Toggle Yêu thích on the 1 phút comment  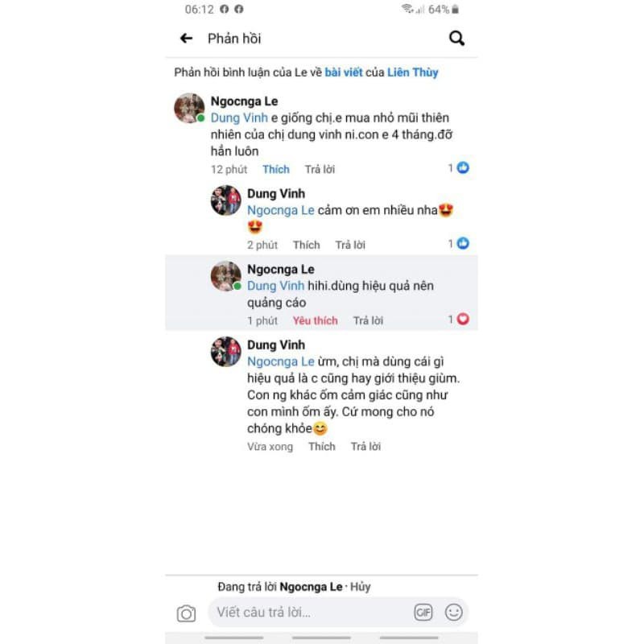(x=315, y=320)
